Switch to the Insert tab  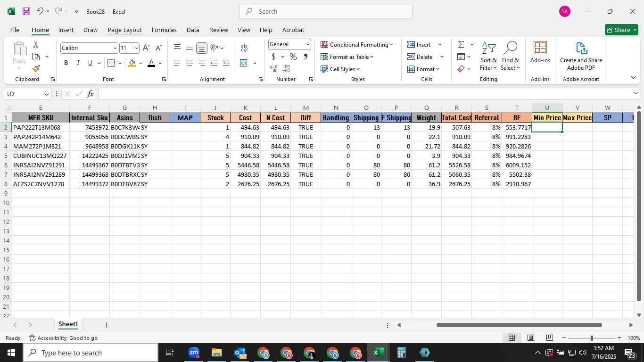click(66, 30)
